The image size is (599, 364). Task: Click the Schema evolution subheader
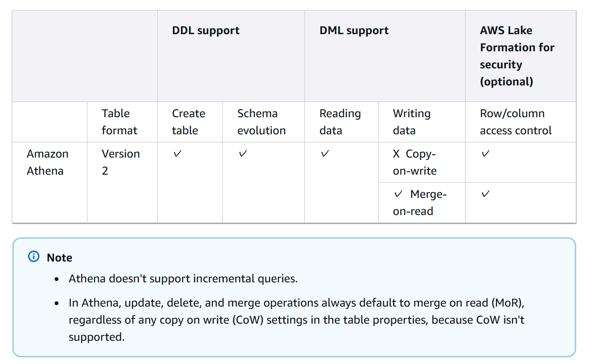261,122
